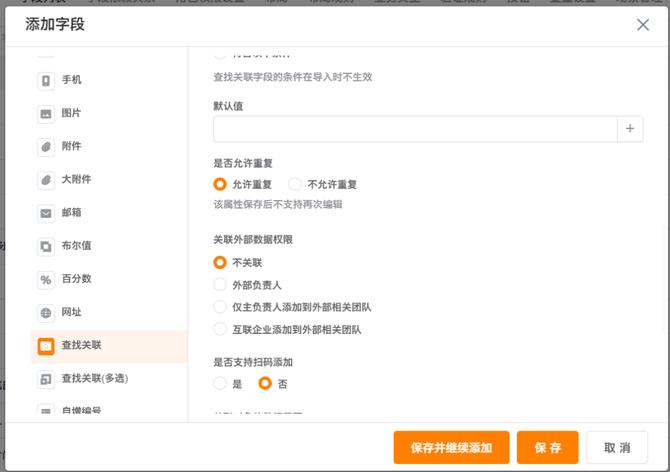Select the 手机 field type icon
Viewport: 670px width, 472px height.
[x=46, y=80]
